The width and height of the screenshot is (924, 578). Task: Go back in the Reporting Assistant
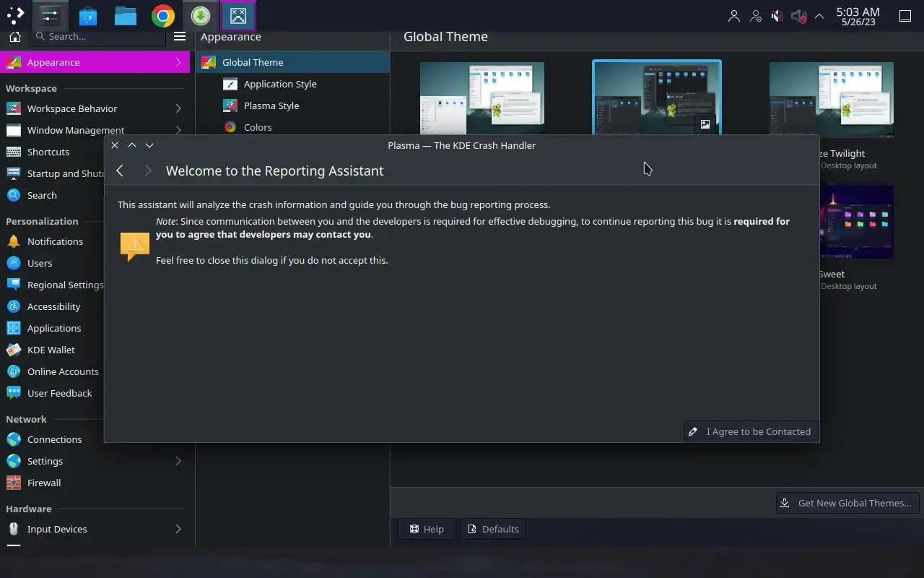(120, 171)
